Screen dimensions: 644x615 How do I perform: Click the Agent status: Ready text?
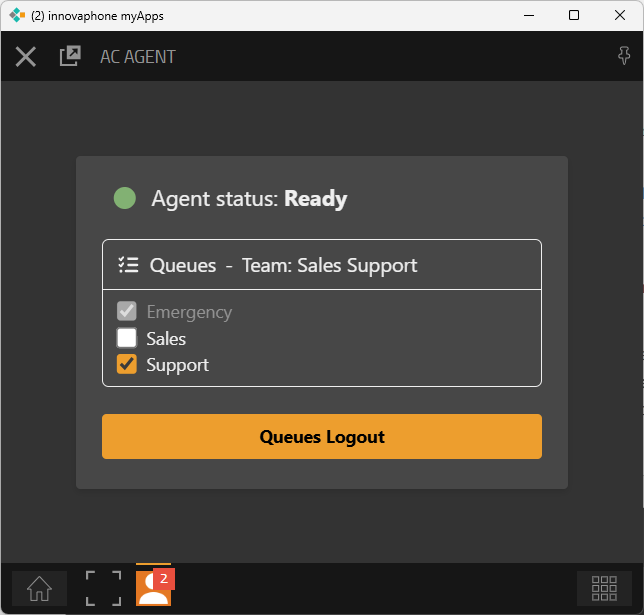pyautogui.click(x=249, y=199)
